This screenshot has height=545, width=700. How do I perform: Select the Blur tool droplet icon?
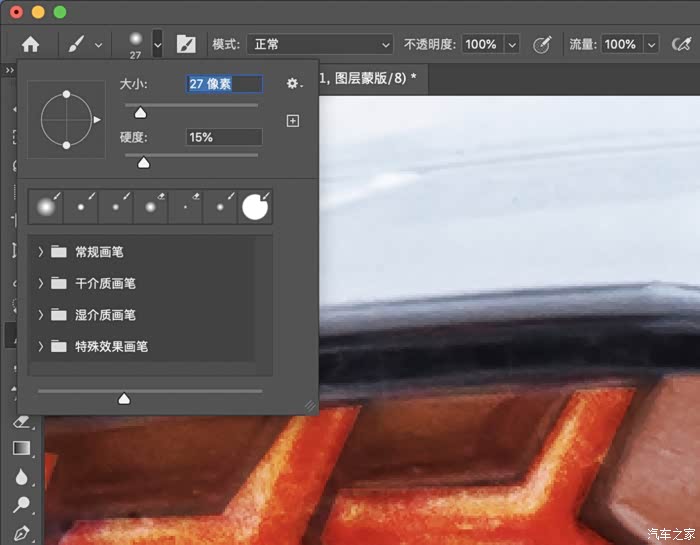click(x=22, y=477)
